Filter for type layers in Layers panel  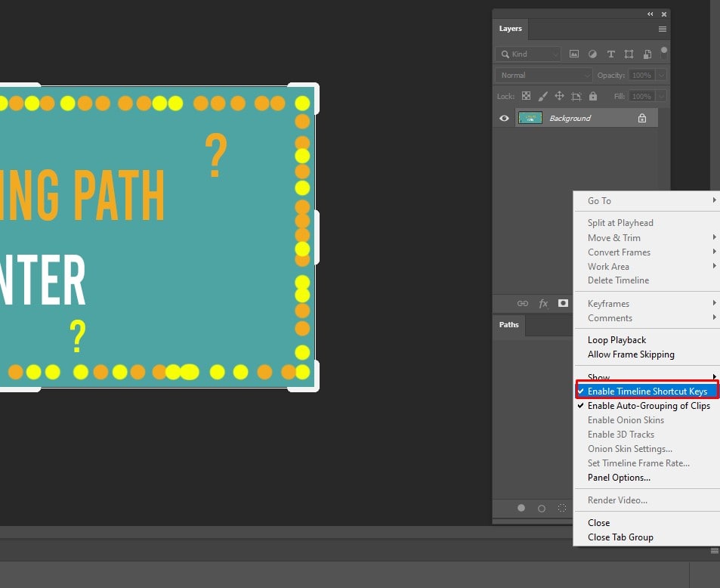(610, 54)
